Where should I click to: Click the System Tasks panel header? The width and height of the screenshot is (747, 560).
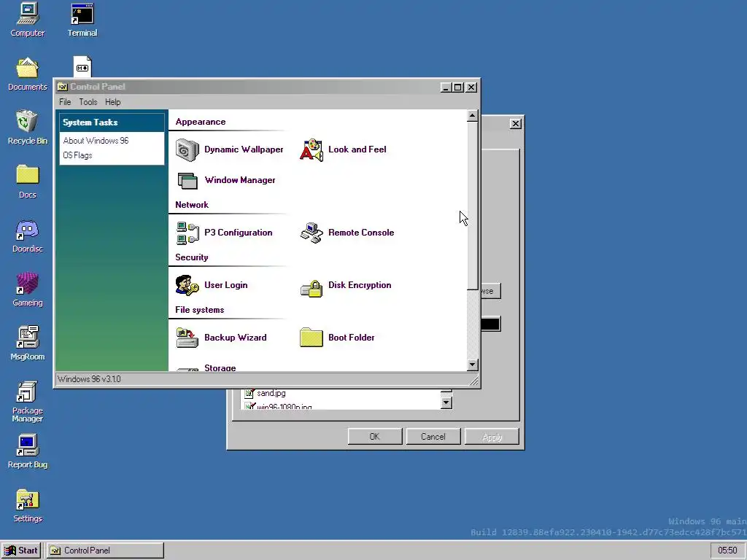(112, 122)
